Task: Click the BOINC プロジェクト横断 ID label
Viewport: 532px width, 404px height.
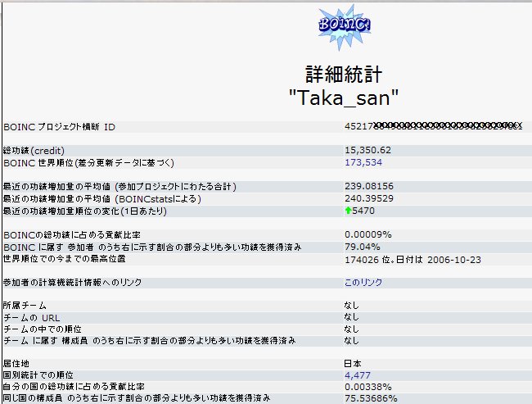Action: [59, 127]
